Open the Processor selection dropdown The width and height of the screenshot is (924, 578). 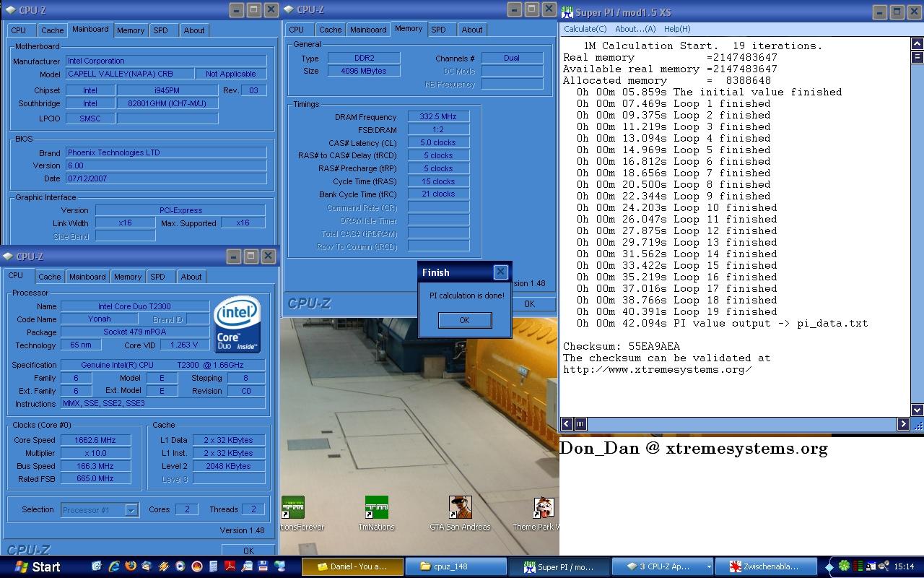point(100,510)
